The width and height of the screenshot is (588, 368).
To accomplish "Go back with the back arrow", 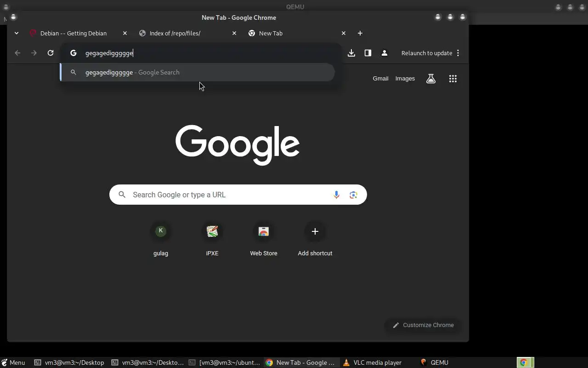I will 17,53.
